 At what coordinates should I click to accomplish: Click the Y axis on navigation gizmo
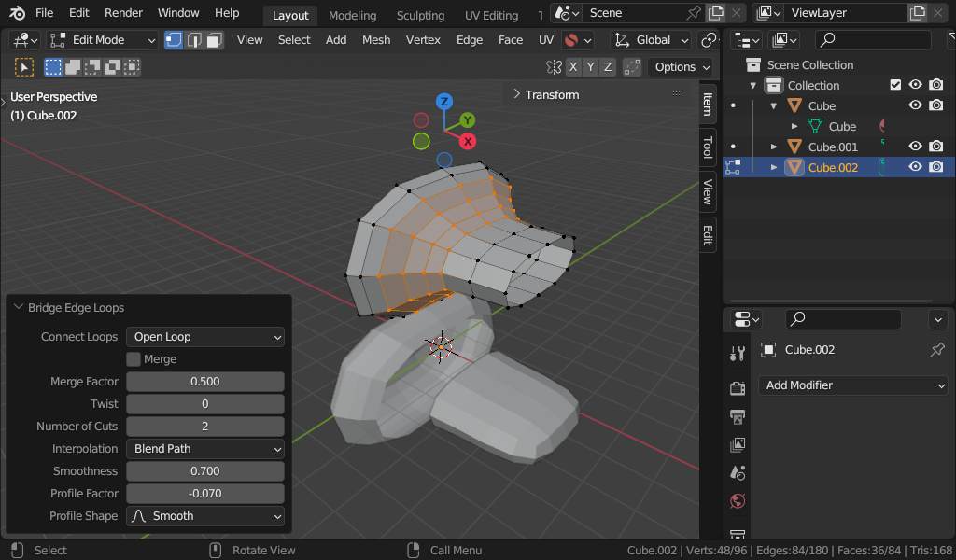point(467,120)
